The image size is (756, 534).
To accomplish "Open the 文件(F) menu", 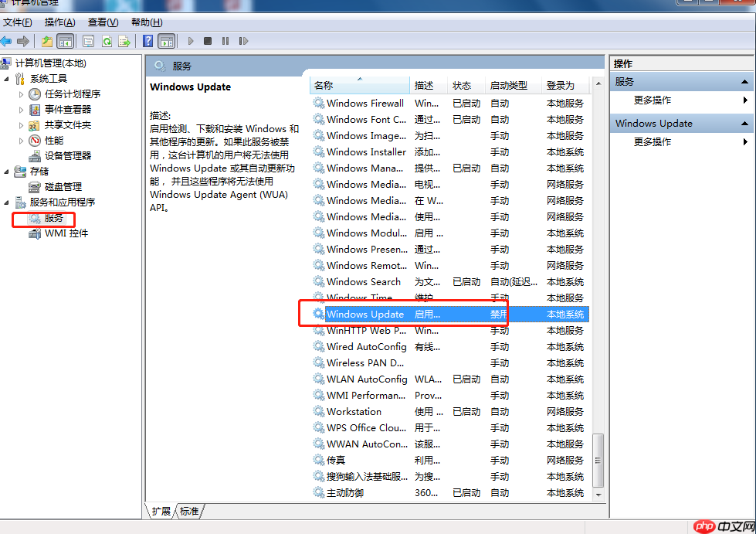I will click(17, 22).
